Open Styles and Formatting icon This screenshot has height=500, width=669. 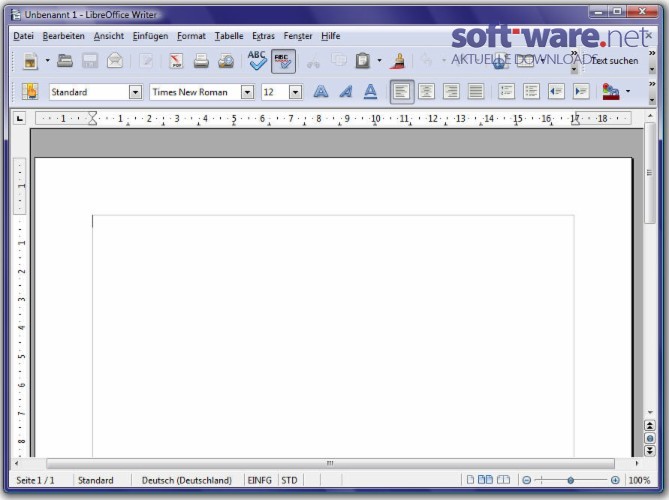[x=30, y=92]
